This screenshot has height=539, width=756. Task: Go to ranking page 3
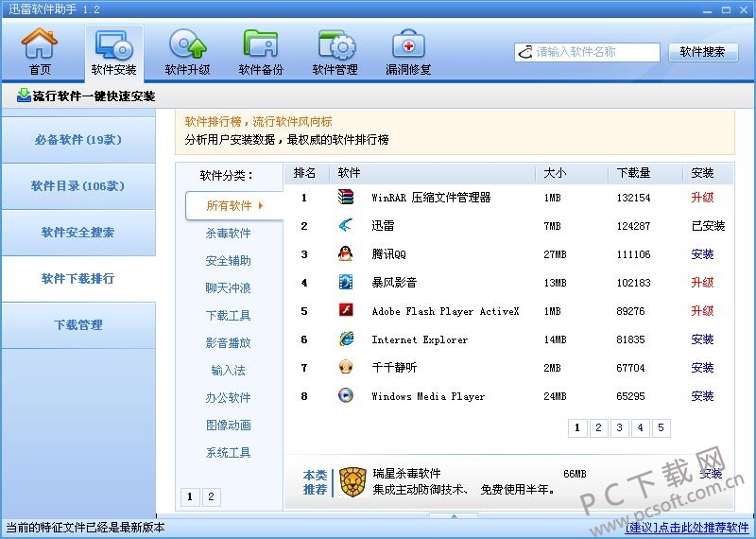tap(620, 428)
